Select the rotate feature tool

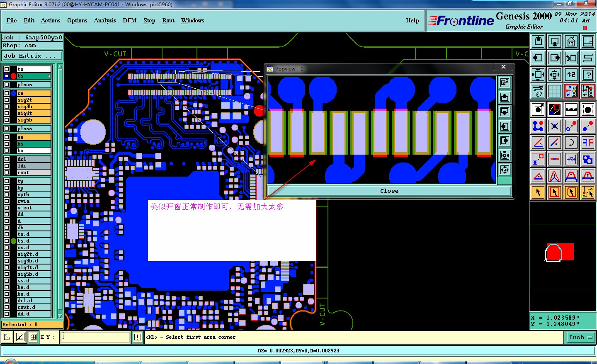pyautogui.click(x=571, y=143)
